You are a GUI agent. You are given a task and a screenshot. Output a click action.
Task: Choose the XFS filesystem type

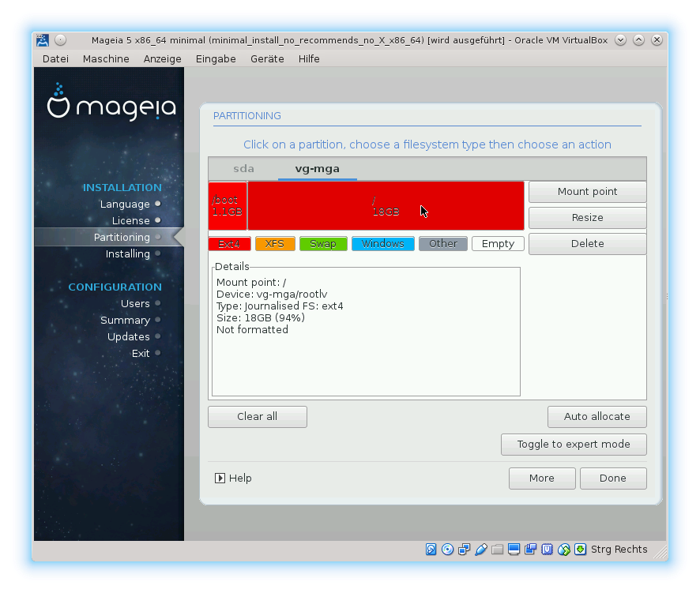pos(275,244)
